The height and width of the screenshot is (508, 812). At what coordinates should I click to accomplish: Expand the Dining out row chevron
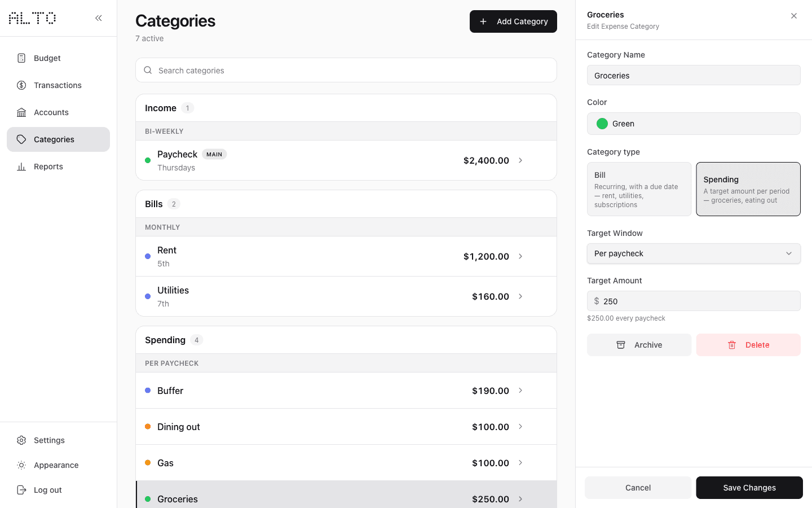point(520,427)
